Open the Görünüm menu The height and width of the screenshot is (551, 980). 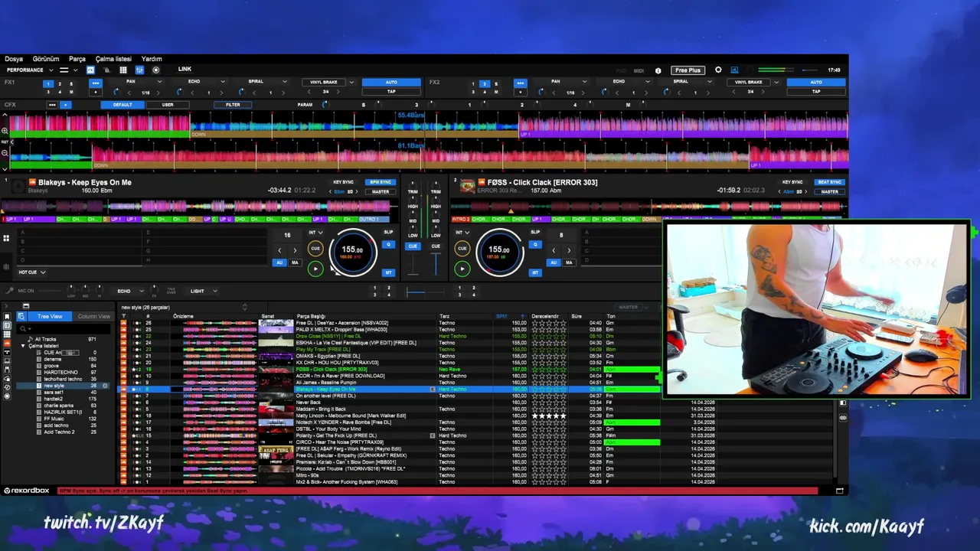46,59
